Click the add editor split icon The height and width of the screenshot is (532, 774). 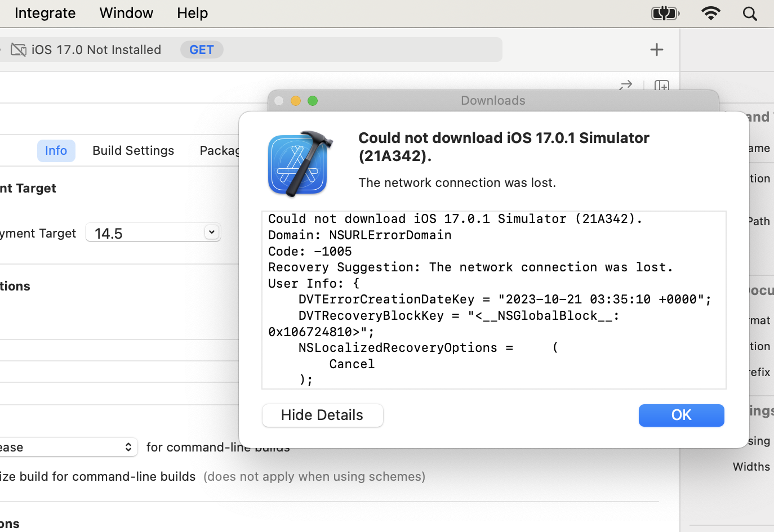coord(662,86)
